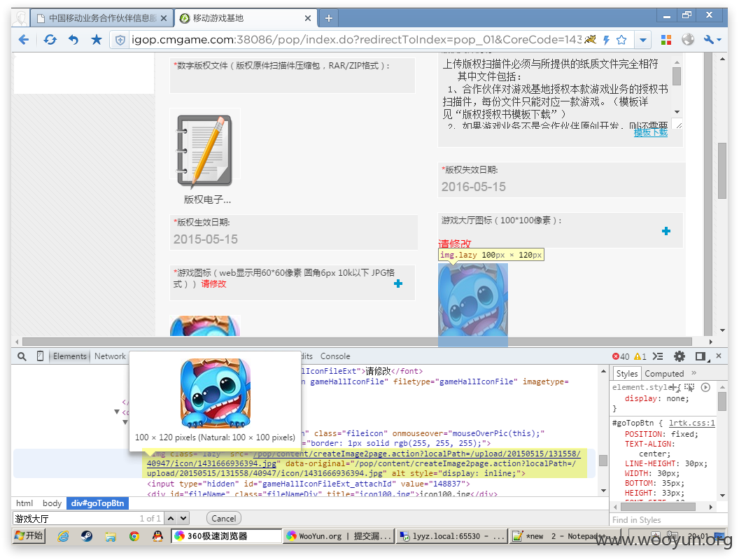Add file with plus beside 游戏图标 field
The image size is (739, 560).
pyautogui.click(x=398, y=283)
